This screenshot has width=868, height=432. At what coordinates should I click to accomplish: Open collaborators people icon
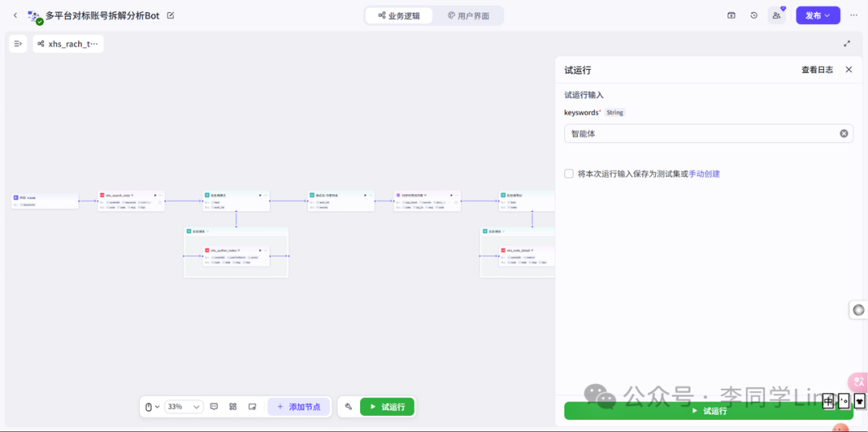[776, 15]
